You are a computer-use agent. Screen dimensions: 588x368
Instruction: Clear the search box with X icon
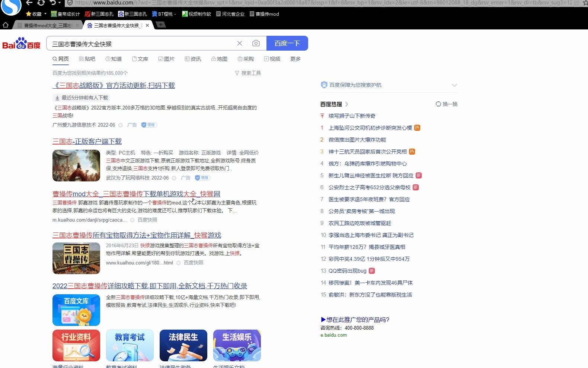click(240, 43)
